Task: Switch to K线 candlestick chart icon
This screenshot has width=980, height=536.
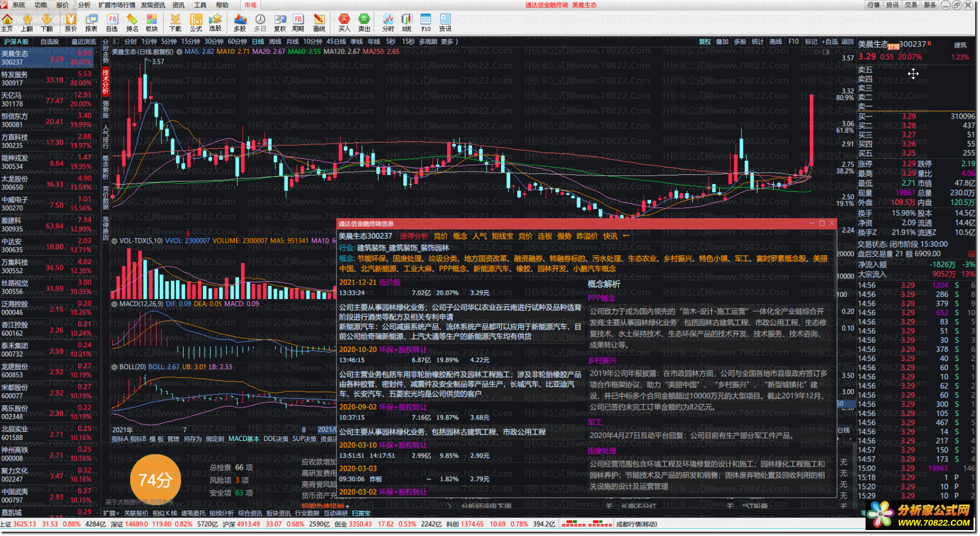Action: (407, 23)
